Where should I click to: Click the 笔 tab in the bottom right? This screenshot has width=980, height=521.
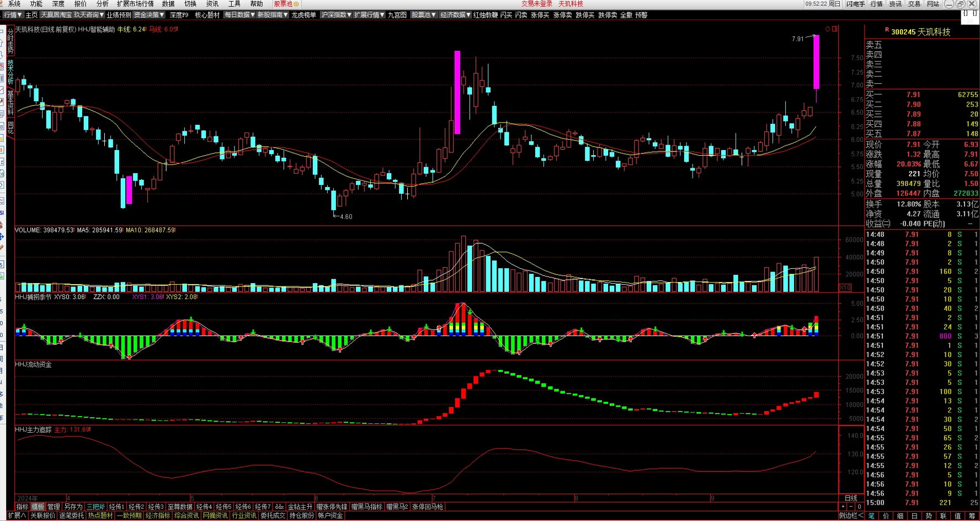click(x=871, y=515)
